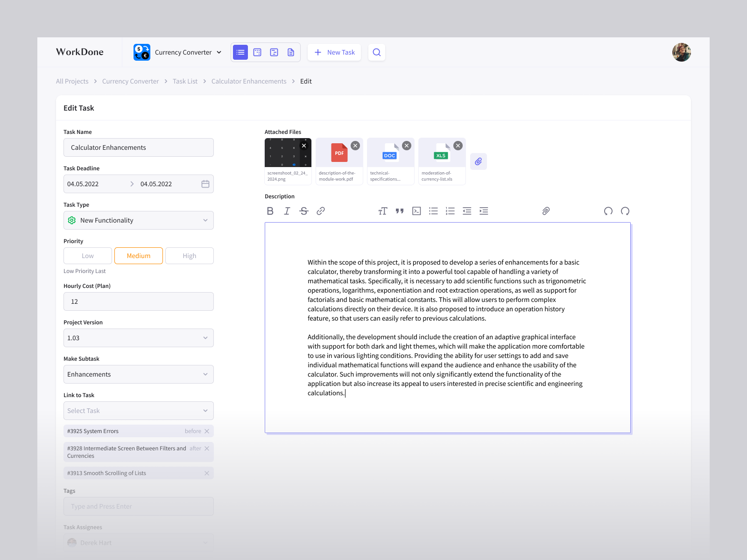Apply italic formatting
Screen dimensions: 747x560
[287, 211]
